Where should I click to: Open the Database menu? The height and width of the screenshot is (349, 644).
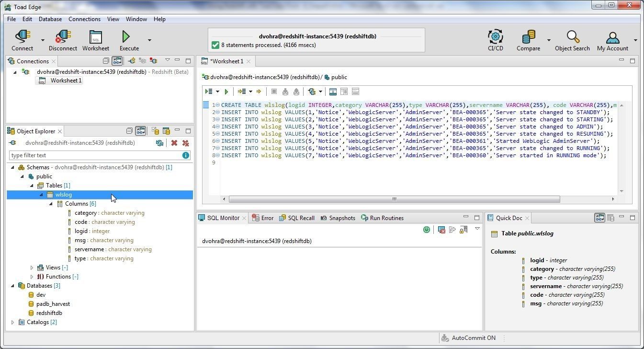pyautogui.click(x=50, y=19)
